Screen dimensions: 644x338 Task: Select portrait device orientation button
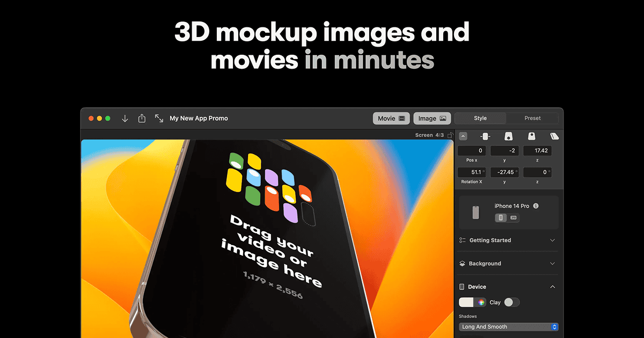pyautogui.click(x=501, y=218)
